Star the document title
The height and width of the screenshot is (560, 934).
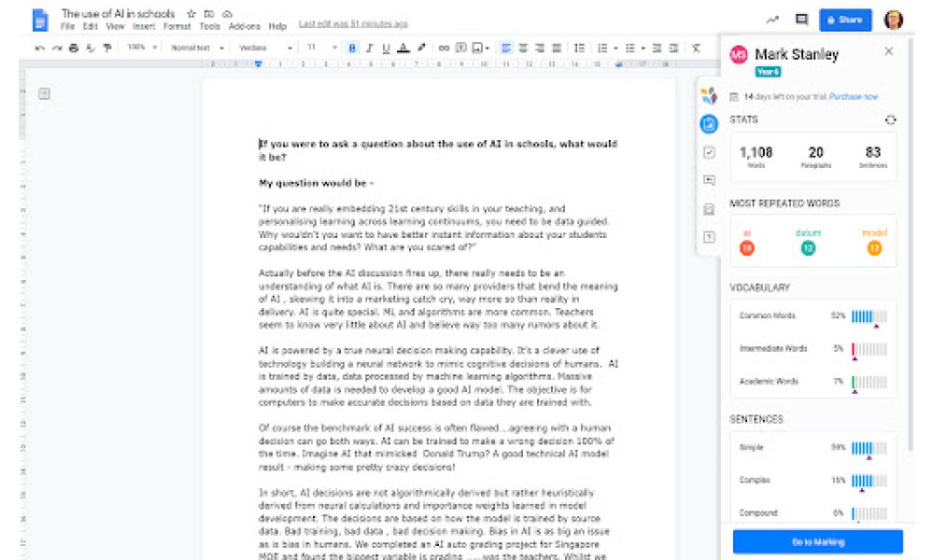click(x=191, y=13)
